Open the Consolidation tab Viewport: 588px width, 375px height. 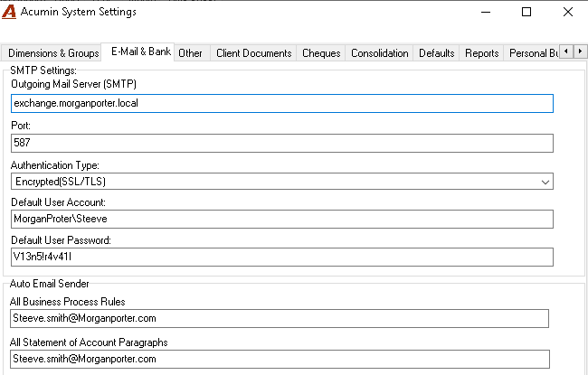click(x=379, y=53)
